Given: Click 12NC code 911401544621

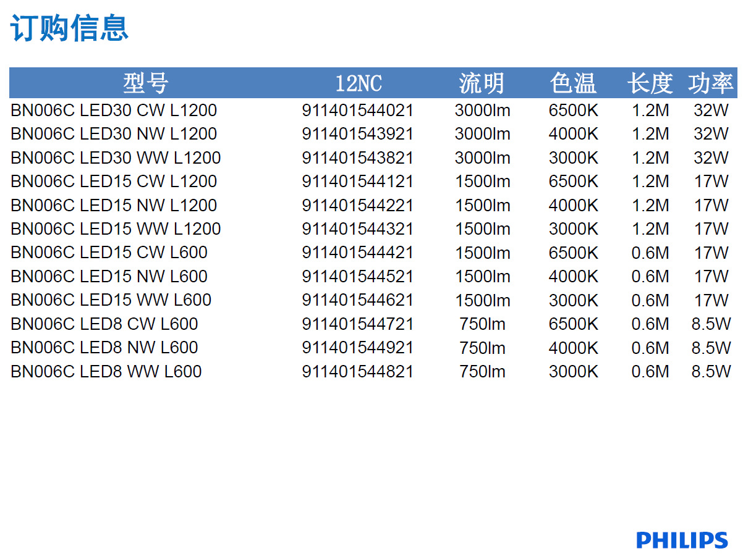Looking at the screenshot, I should click(x=357, y=301).
